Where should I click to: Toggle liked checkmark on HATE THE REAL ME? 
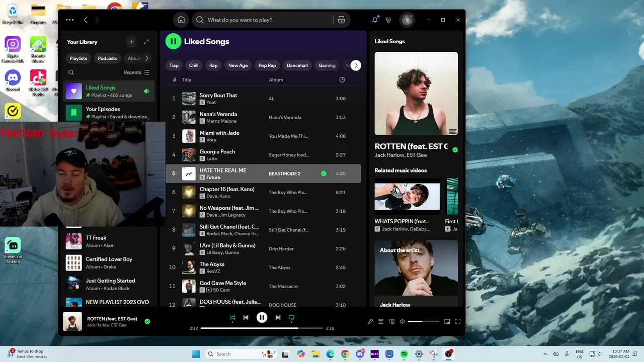[x=324, y=173]
